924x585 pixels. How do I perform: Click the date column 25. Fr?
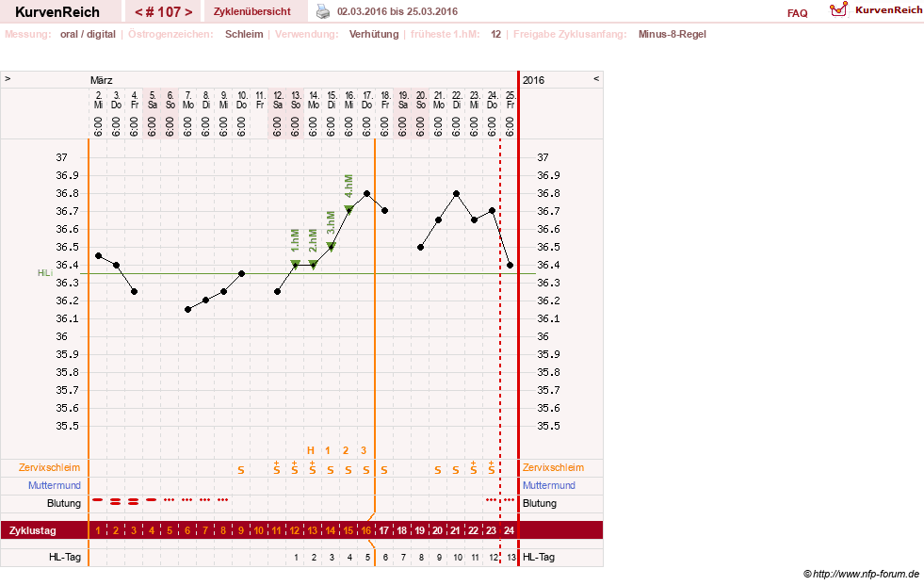pyautogui.click(x=511, y=100)
